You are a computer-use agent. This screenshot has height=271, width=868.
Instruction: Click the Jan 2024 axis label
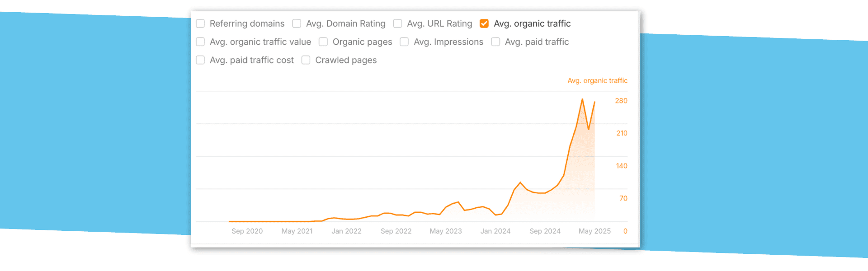coord(495,231)
